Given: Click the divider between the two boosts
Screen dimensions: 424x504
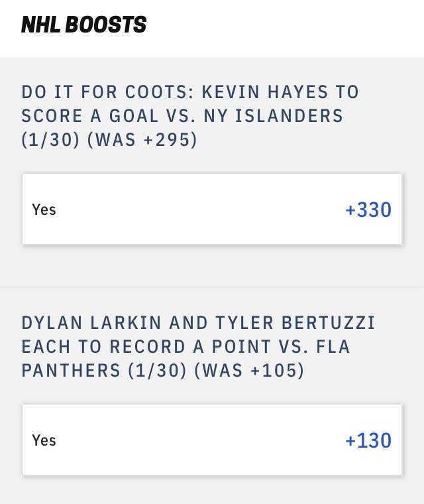Looking at the screenshot, I should point(212,286).
